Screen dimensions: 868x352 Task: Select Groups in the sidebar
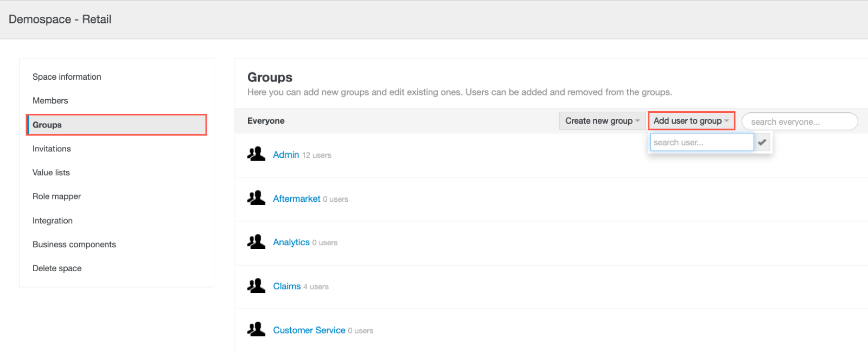coord(47,125)
